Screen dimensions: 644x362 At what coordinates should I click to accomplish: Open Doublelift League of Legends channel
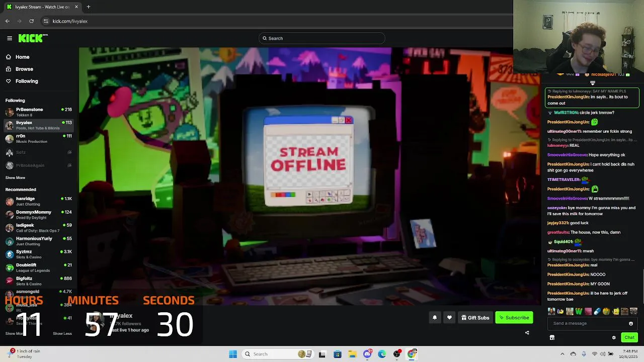click(x=39, y=267)
